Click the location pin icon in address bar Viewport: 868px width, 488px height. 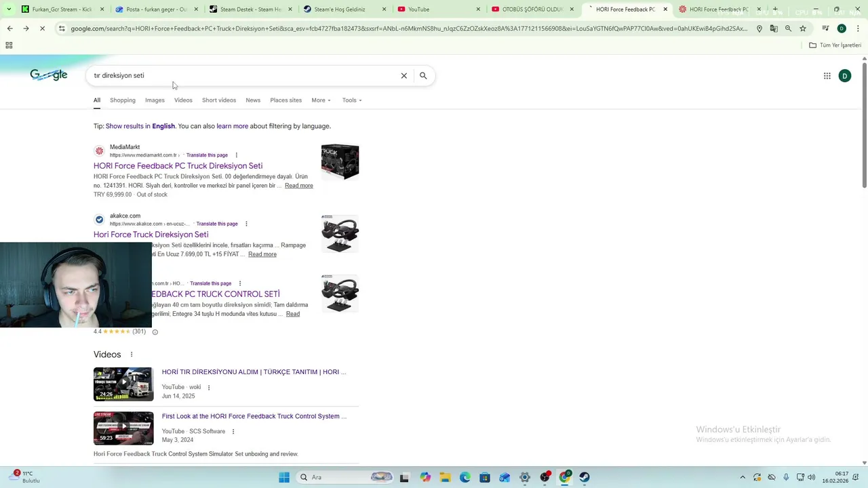coord(759,28)
